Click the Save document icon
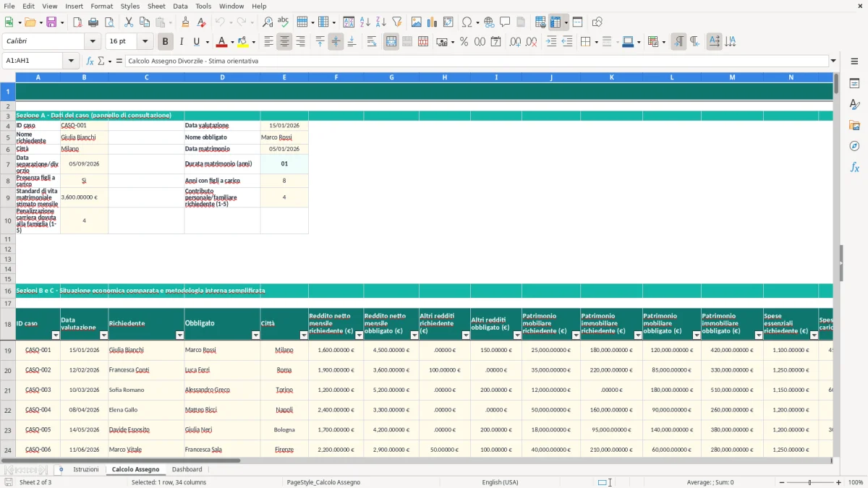This screenshot has height=488, width=868. [52, 22]
